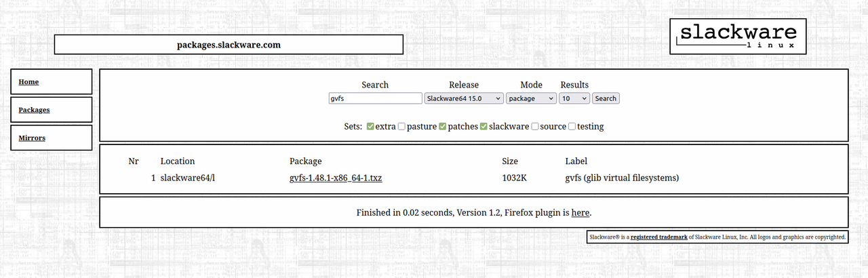The height and width of the screenshot is (278, 868).
Task: Select the slackware64/l location cell
Action: click(x=188, y=178)
